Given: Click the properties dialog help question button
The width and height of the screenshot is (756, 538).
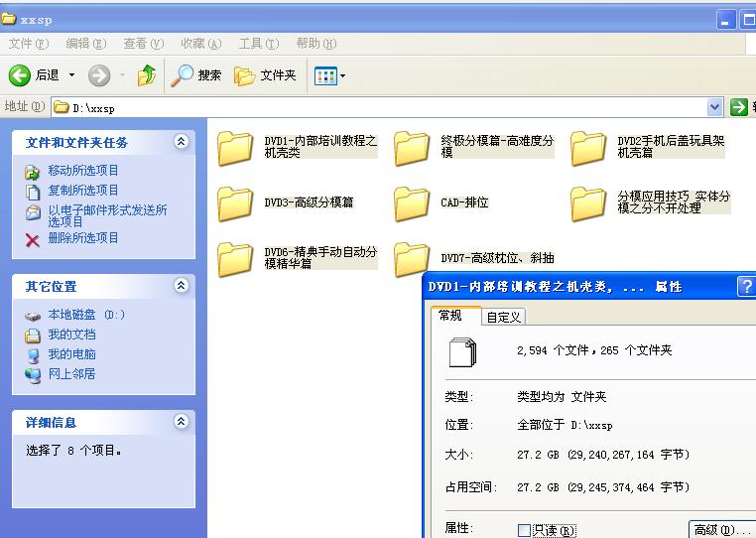Looking at the screenshot, I should (x=746, y=286).
